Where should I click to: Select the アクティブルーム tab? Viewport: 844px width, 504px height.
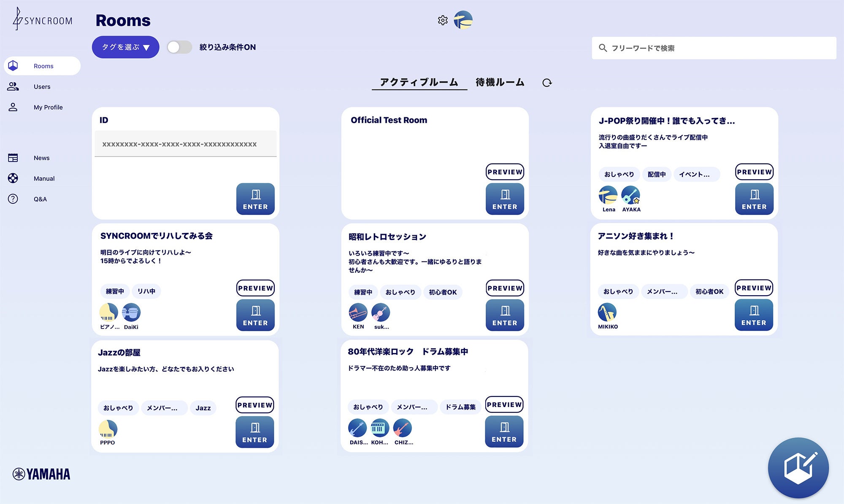(419, 82)
